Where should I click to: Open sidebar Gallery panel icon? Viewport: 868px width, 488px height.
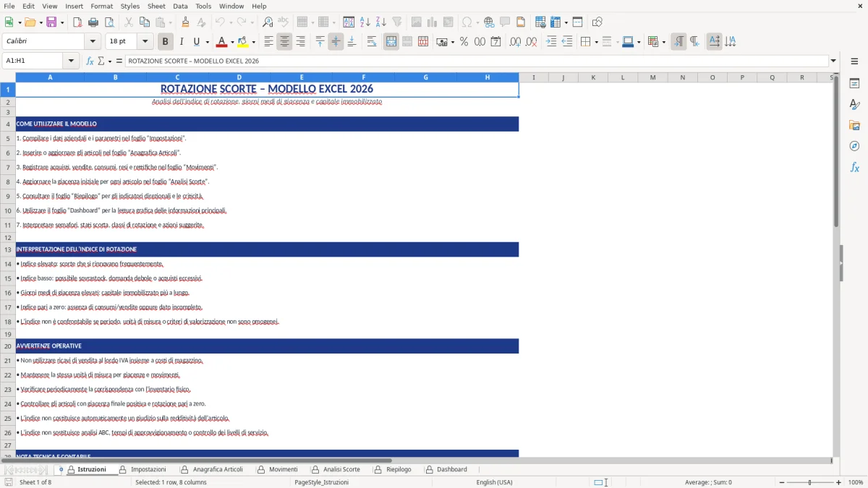854,126
